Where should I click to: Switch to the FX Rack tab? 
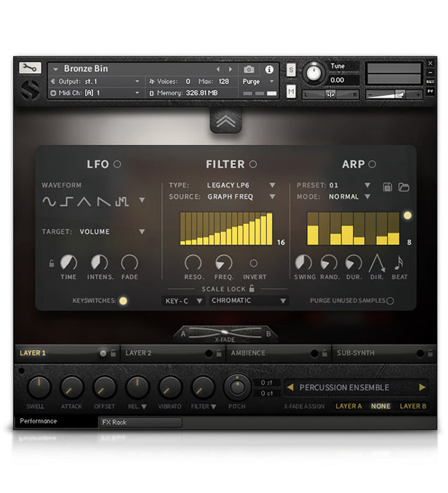140,423
